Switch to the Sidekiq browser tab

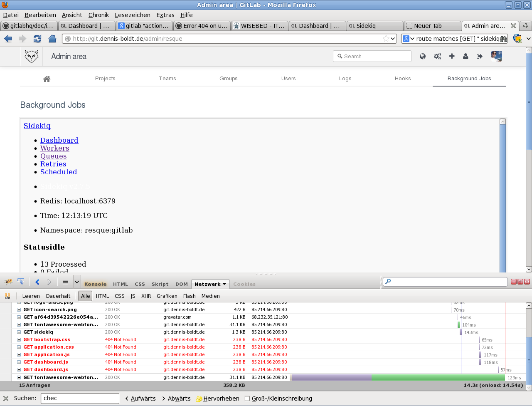pyautogui.click(x=374, y=26)
